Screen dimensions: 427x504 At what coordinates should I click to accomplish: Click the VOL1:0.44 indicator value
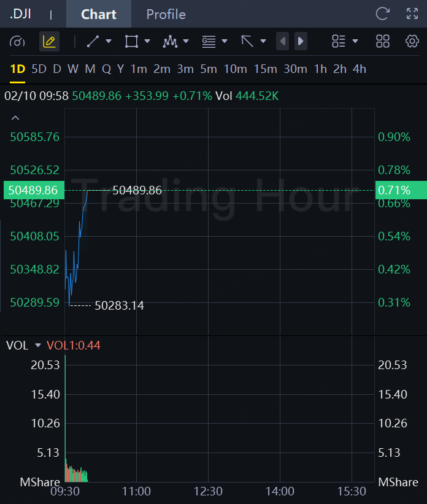click(74, 345)
